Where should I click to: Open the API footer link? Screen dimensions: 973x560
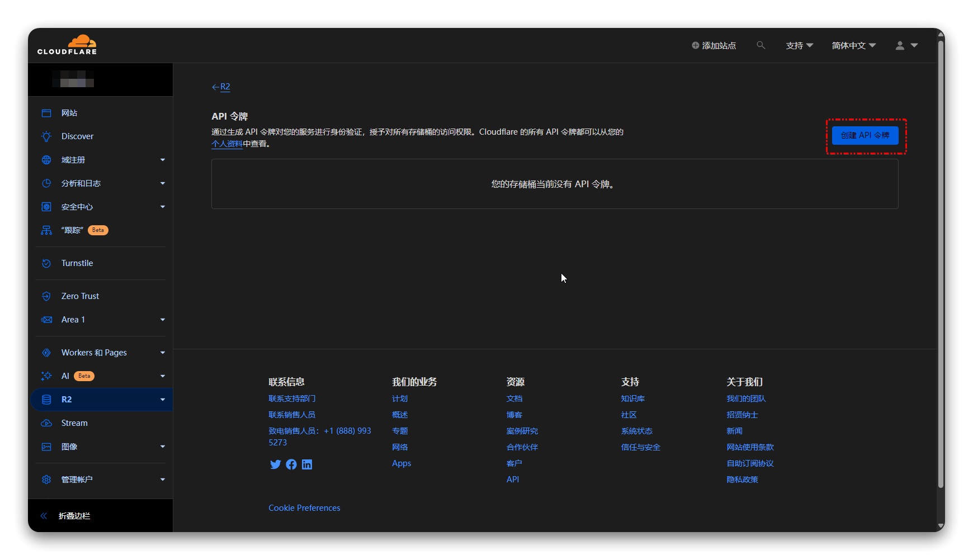pyautogui.click(x=513, y=480)
